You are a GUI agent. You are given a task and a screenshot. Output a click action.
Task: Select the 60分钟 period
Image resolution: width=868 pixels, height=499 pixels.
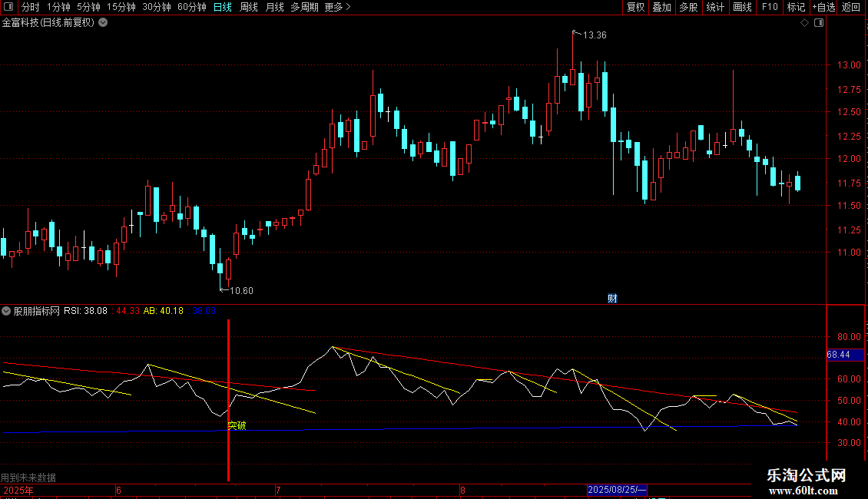[x=192, y=7]
